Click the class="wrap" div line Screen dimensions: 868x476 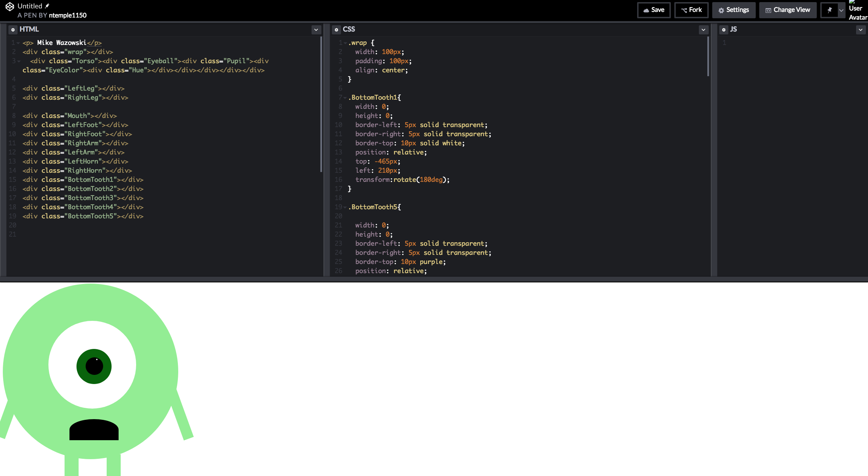pos(68,52)
